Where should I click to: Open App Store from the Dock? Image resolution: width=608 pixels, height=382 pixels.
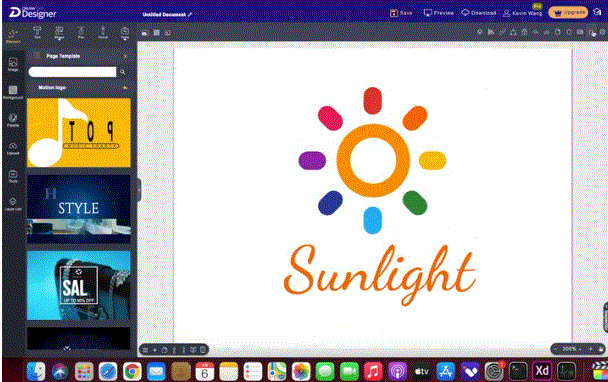pyautogui.click(x=446, y=372)
